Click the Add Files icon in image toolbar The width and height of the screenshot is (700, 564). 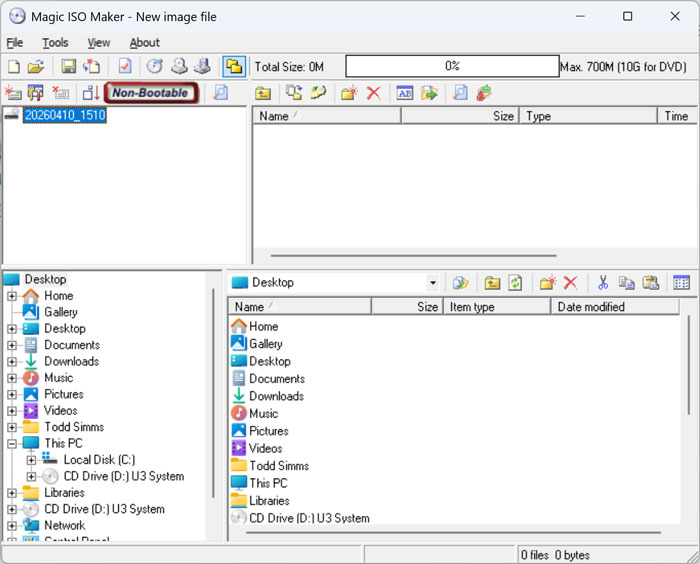coord(294,93)
